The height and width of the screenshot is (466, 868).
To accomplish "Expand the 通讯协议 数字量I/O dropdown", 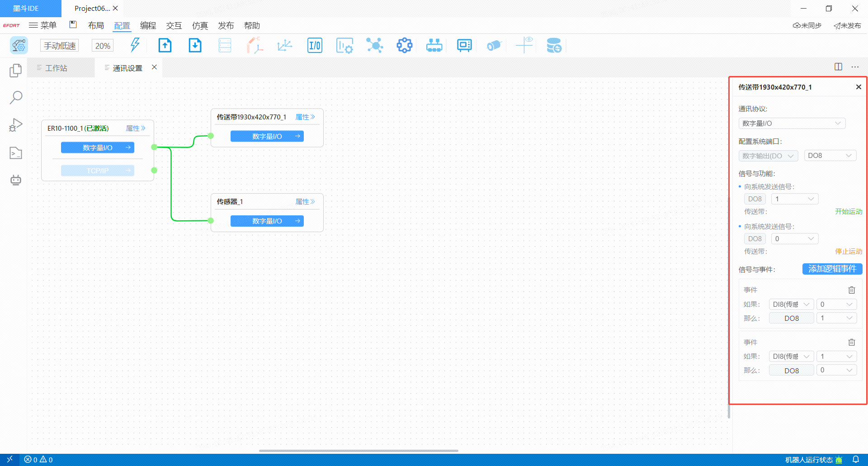I will click(x=792, y=124).
